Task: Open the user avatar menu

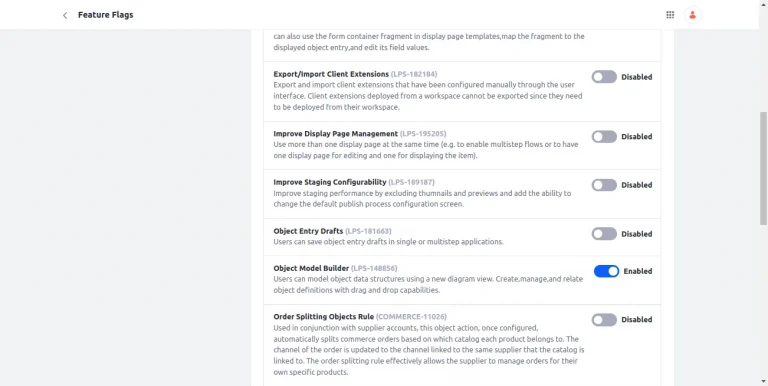Action: coord(693,15)
